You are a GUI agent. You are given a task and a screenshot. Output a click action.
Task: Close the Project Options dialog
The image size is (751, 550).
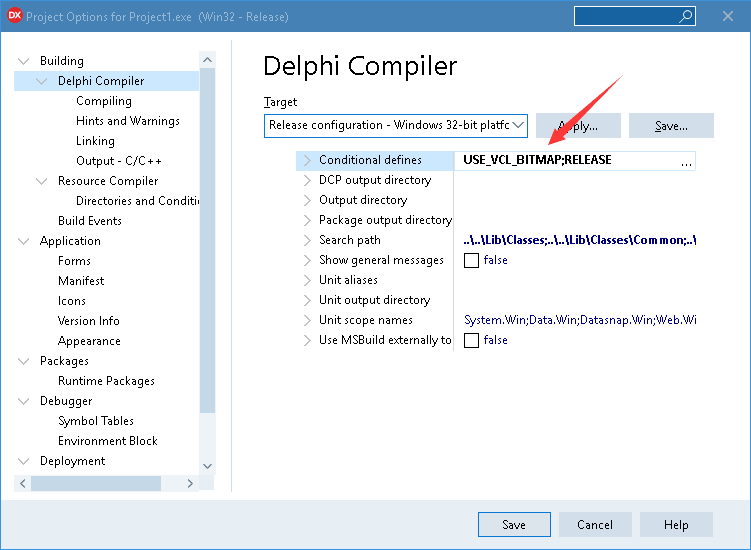click(727, 16)
